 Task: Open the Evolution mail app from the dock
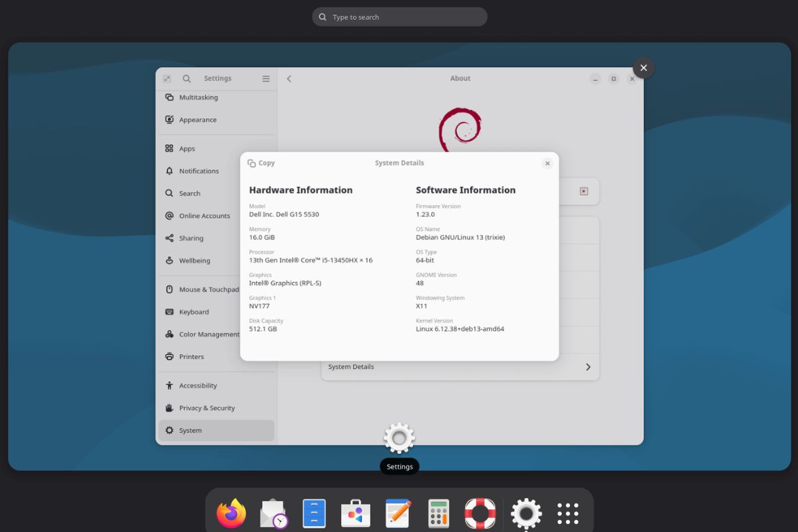point(273,514)
